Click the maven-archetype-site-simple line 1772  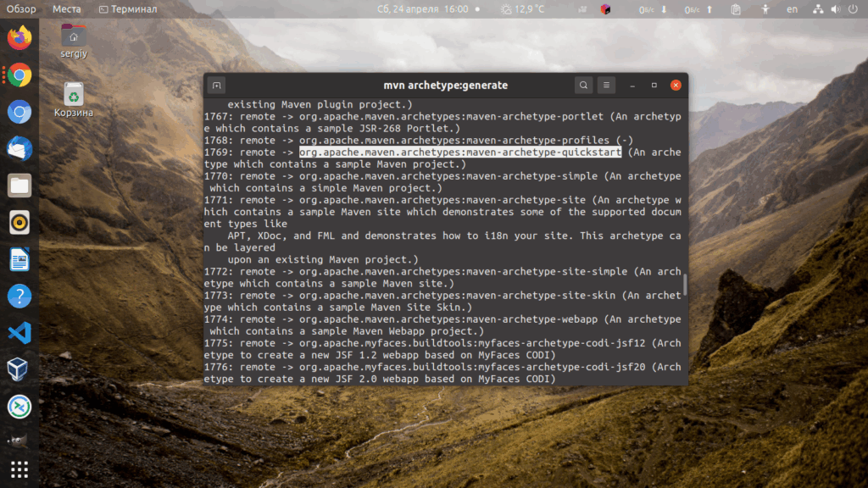point(442,278)
